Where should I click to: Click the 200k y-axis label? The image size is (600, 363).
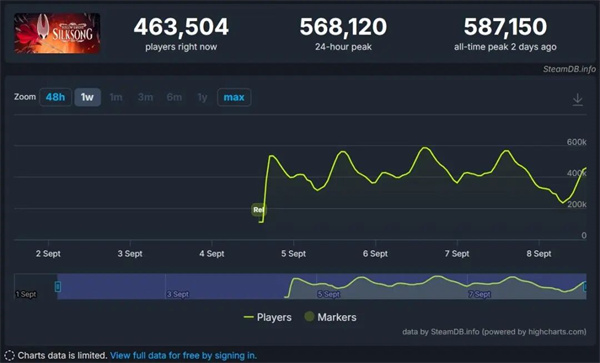tap(577, 204)
